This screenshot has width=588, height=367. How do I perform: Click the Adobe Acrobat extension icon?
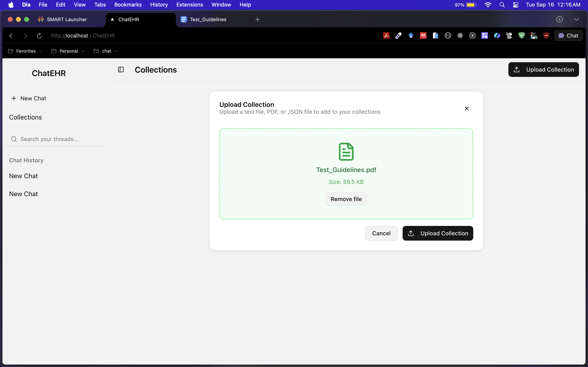(x=386, y=36)
